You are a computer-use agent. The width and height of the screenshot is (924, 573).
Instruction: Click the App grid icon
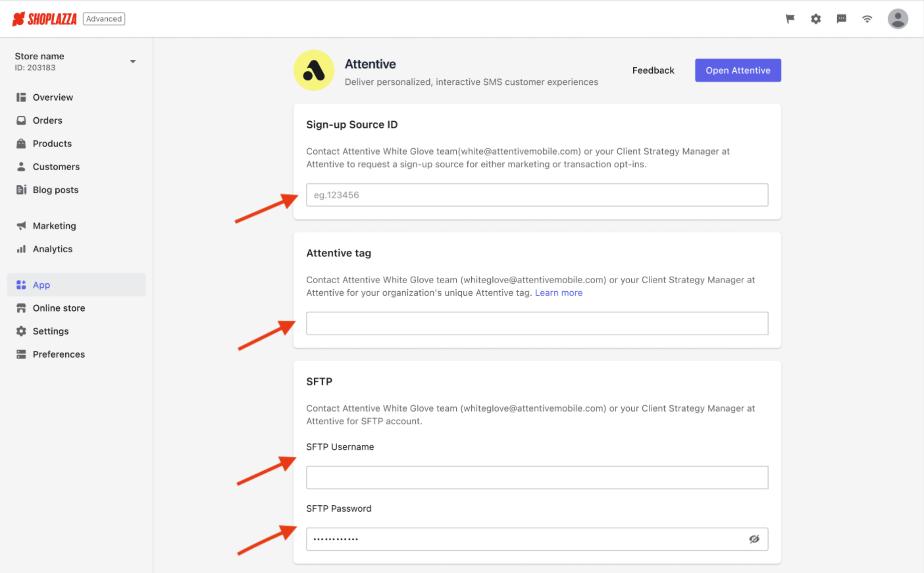click(x=21, y=285)
